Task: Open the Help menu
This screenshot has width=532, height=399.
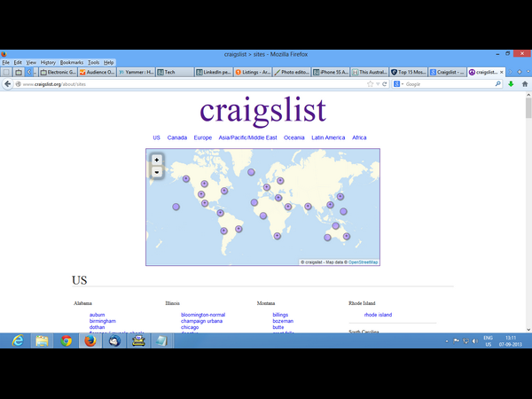Action: (108, 62)
